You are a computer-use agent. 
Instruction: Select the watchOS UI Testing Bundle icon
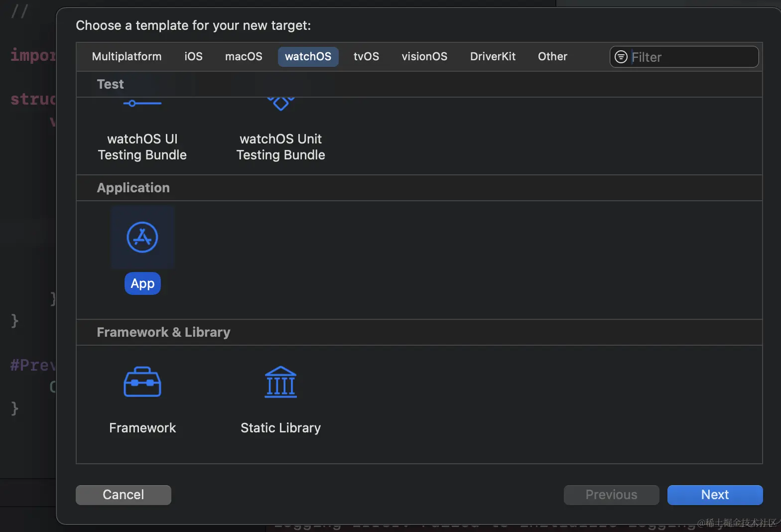[142, 104]
